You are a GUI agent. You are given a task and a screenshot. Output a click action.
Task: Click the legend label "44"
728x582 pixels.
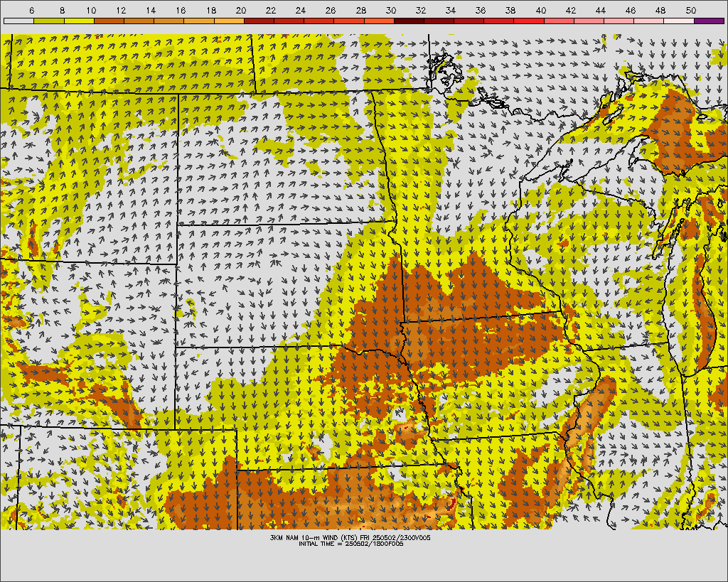600,10
